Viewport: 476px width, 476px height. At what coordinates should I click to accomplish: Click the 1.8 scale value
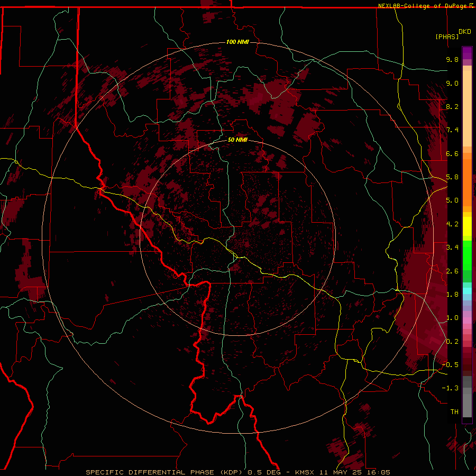tap(452, 295)
